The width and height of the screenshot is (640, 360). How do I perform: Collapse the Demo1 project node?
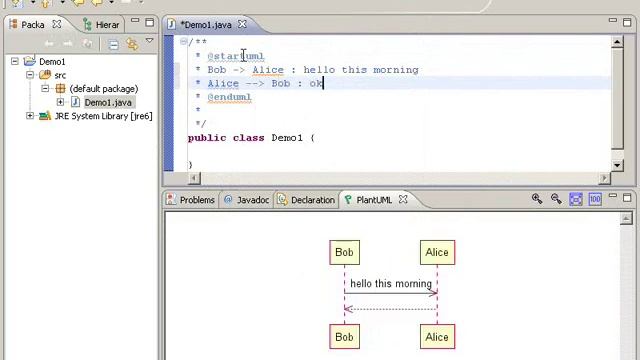point(15,61)
